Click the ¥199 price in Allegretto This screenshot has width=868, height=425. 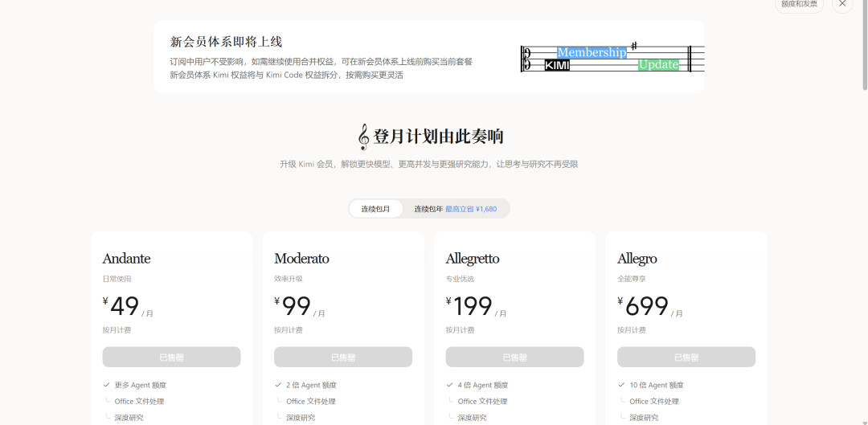click(469, 306)
